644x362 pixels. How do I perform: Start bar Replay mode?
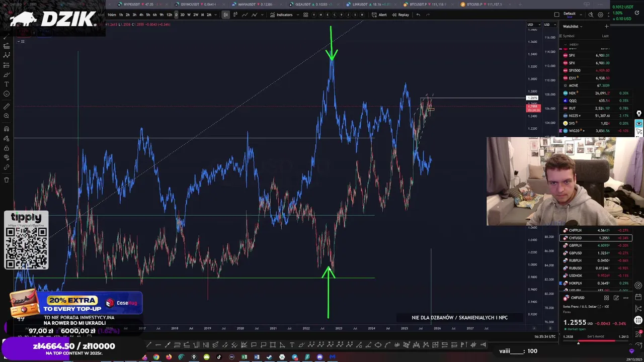click(x=400, y=15)
